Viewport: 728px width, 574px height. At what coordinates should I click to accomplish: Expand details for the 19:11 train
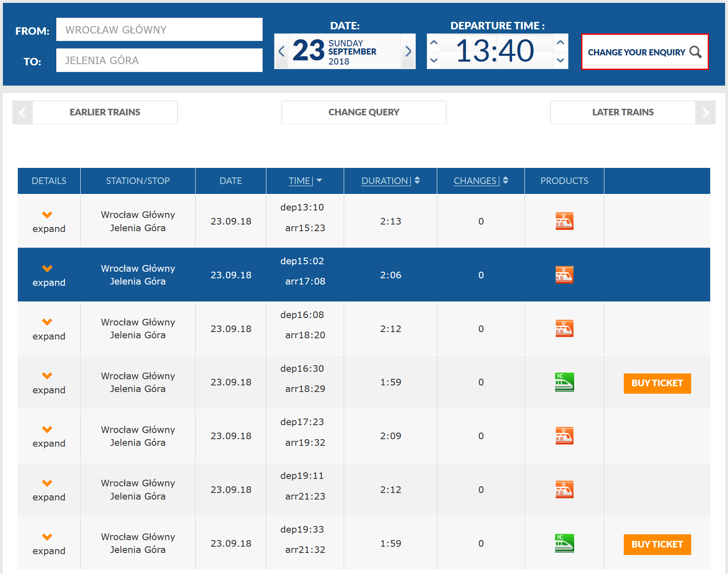click(x=48, y=490)
